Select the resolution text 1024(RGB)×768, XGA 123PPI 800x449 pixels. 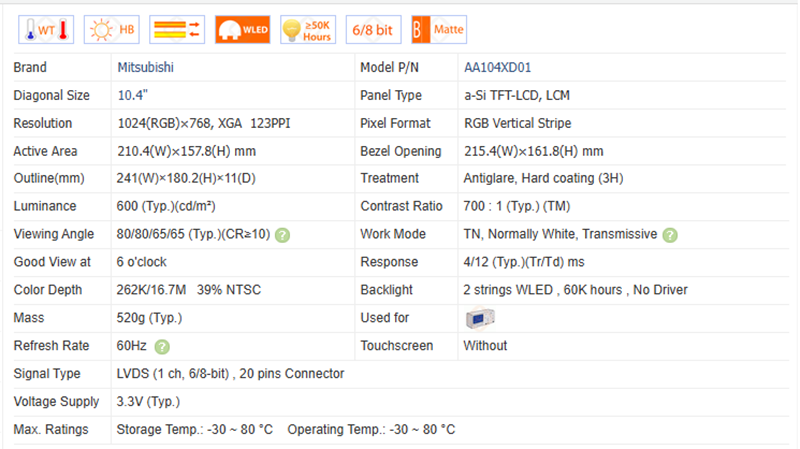coord(204,123)
